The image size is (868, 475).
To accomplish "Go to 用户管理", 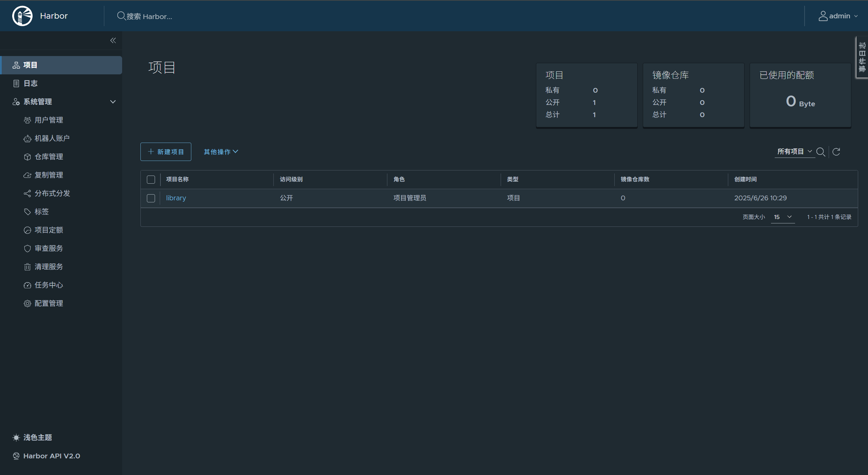I will pos(49,120).
